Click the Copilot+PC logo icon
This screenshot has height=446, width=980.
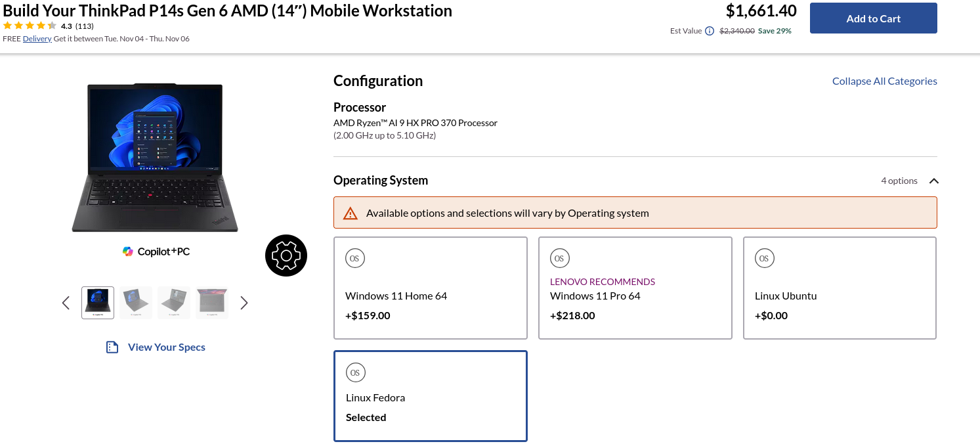coord(128,252)
